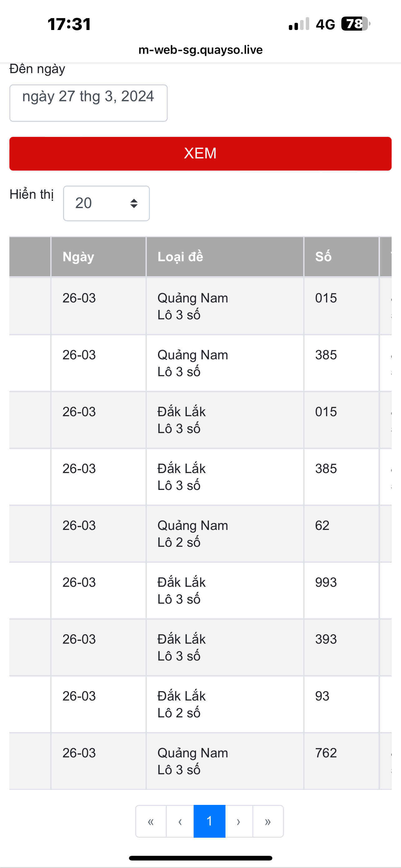Go to next page with › icon

pyautogui.click(x=239, y=821)
